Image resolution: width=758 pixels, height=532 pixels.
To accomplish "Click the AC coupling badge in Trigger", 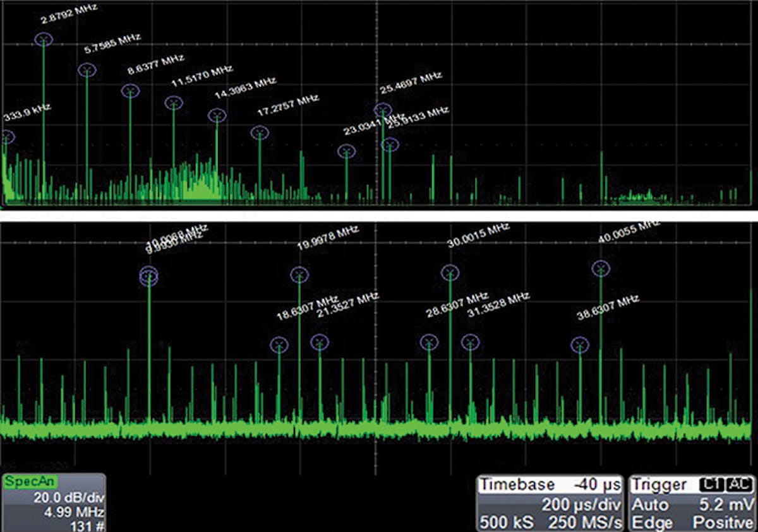I will 739,485.
